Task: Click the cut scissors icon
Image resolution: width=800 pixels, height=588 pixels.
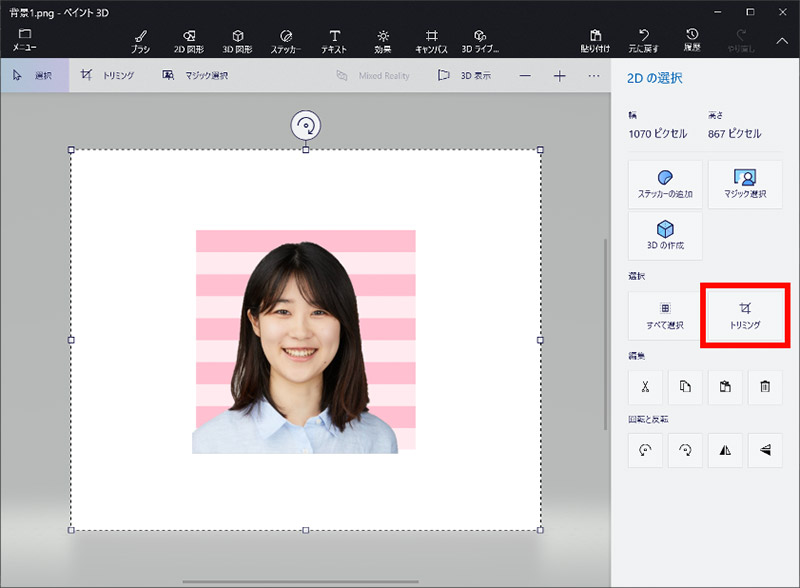Action: pyautogui.click(x=646, y=387)
